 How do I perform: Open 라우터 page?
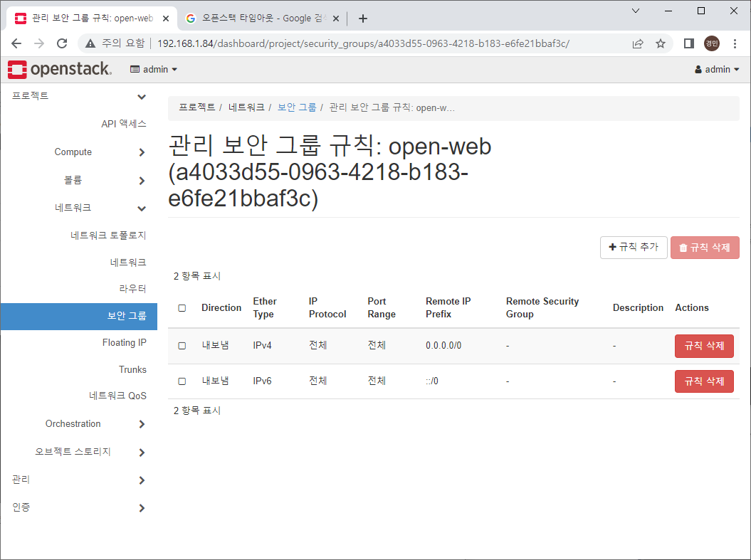tap(132, 289)
